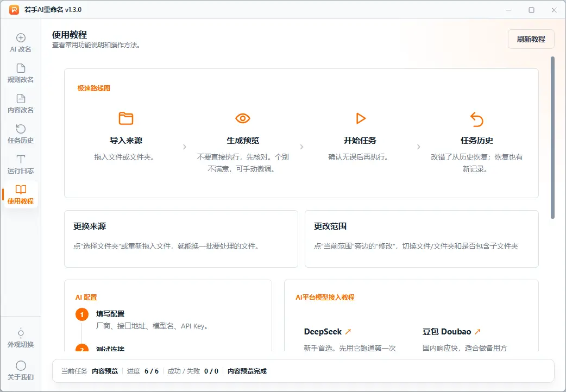
Task: Click the AI平台模型接入教程 heading
Action: pos(325,298)
